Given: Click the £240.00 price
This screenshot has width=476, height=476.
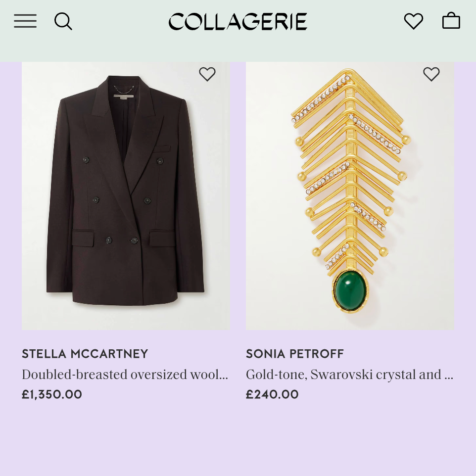Looking at the screenshot, I should pos(272,394).
